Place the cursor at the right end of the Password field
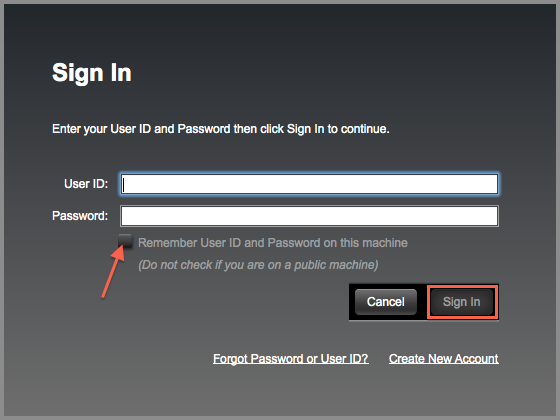 494,216
